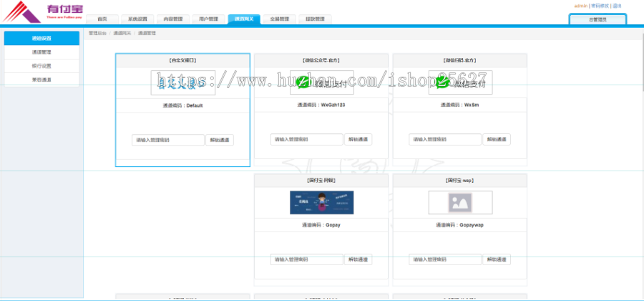Viewport: 644px width, 301px height.
Task: Click the 【微信公众号-官方】 card title
Action: click(321, 60)
